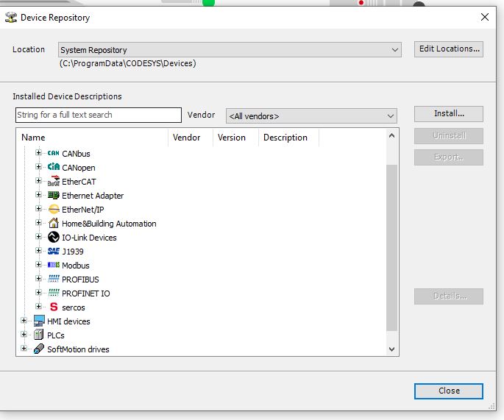Expand the PLCs category node

pos(24,335)
